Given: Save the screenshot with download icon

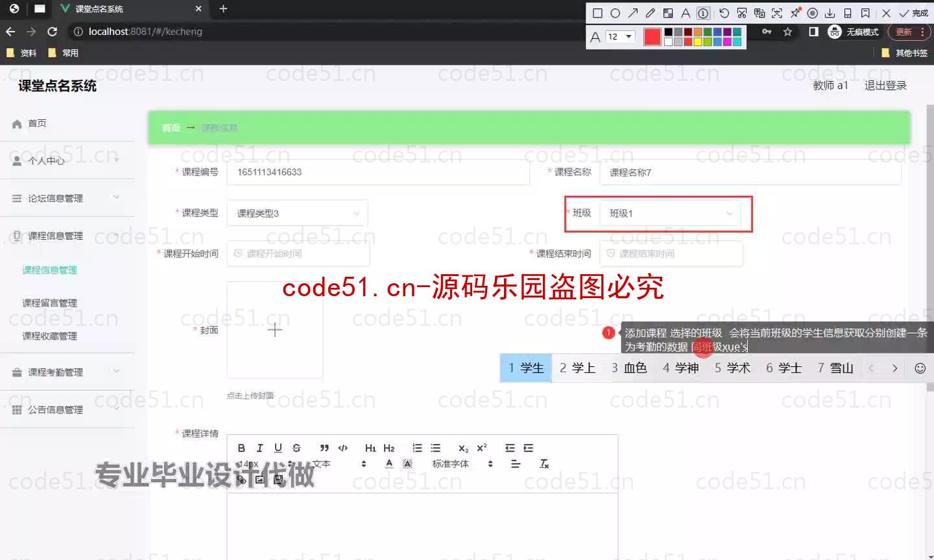Looking at the screenshot, I should pyautogui.click(x=830, y=13).
